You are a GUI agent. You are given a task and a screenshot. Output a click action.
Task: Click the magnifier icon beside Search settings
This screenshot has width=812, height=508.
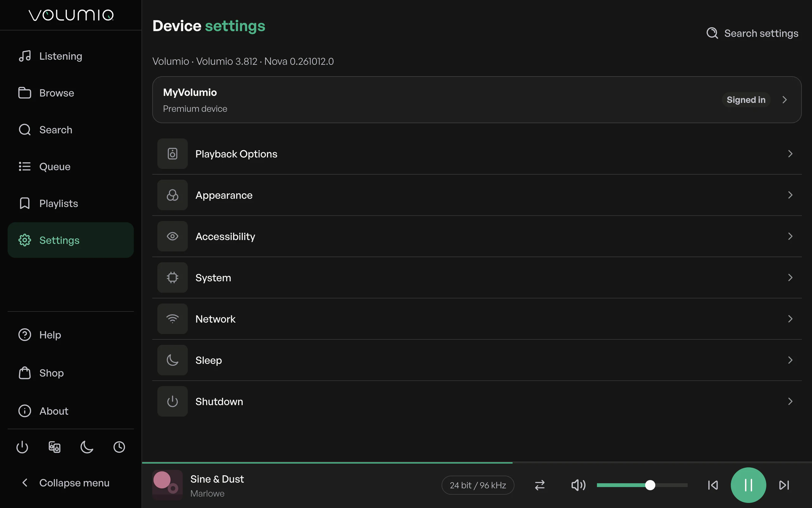pos(712,33)
